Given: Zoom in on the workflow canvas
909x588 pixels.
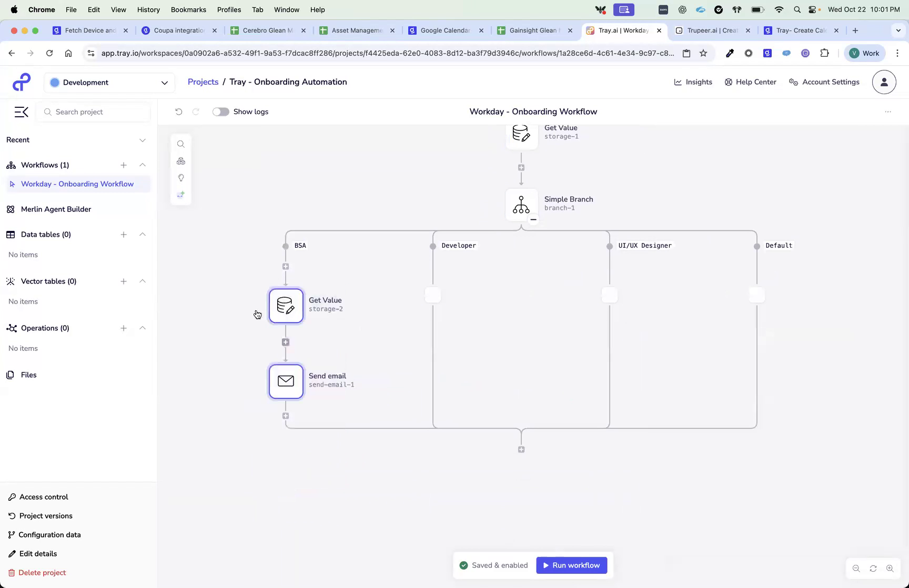Looking at the screenshot, I should [891, 568].
